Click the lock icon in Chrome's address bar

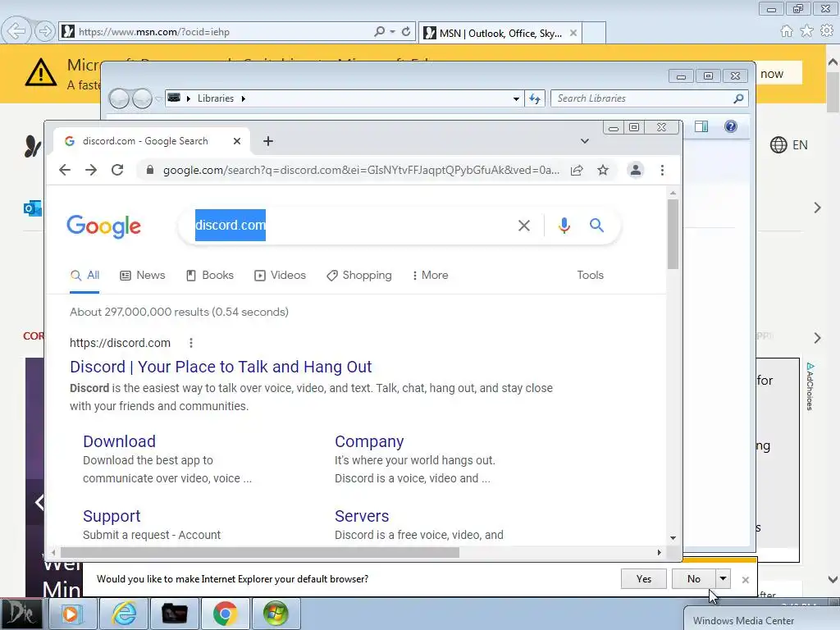tap(150, 170)
